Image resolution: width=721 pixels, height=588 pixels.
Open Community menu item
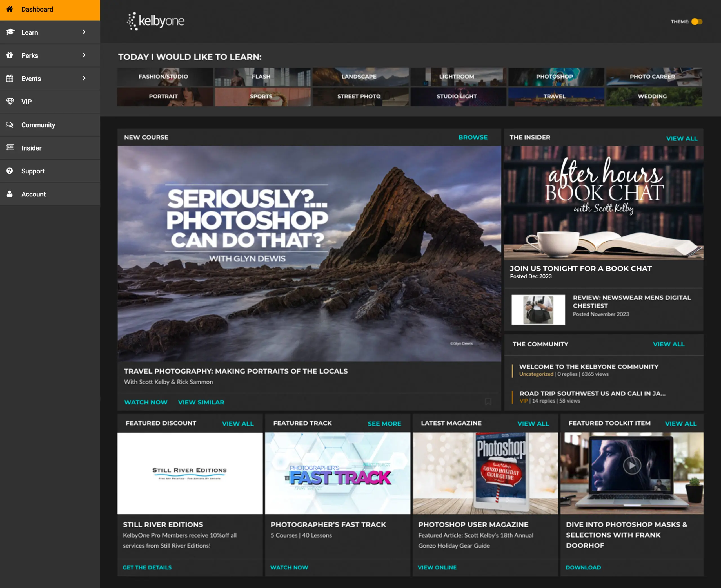pyautogui.click(x=50, y=125)
